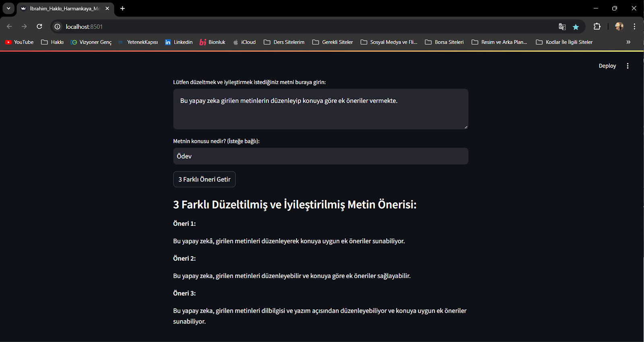This screenshot has height=342, width=644.
Task: Expand the Borsa Siteleri bookmark folder
Action: pyautogui.click(x=444, y=42)
